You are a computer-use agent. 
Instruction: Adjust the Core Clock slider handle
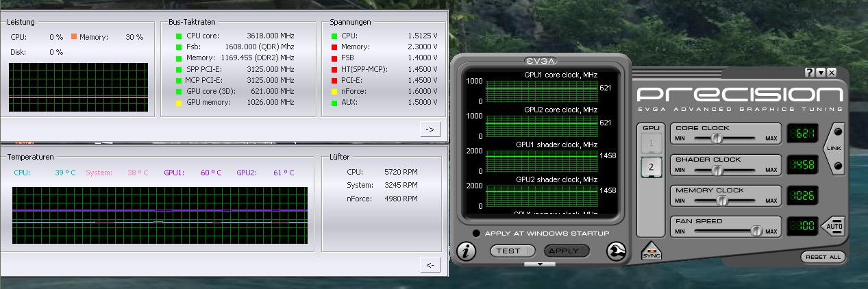(717, 138)
